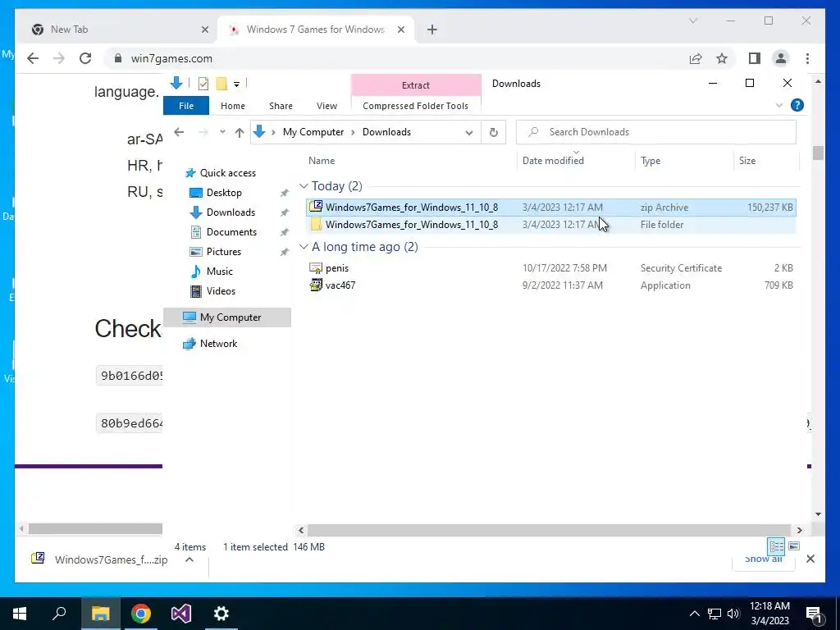Select Quick access in navigation pane

click(228, 173)
